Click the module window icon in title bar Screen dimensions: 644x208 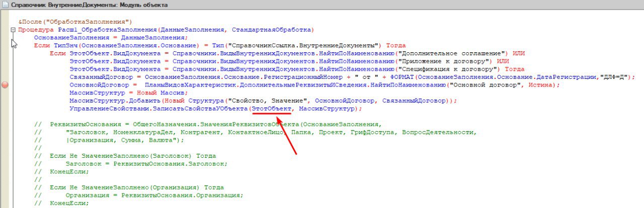5,5
